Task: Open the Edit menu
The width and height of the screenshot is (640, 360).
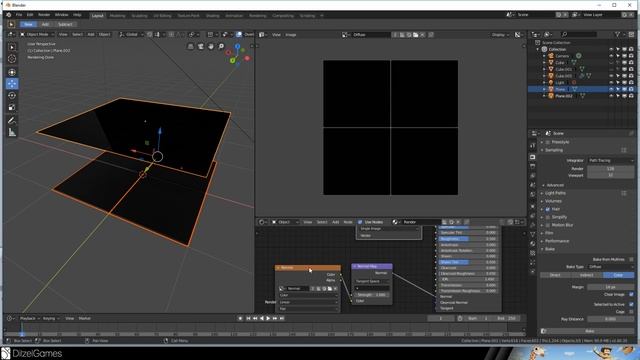Action: click(30, 15)
